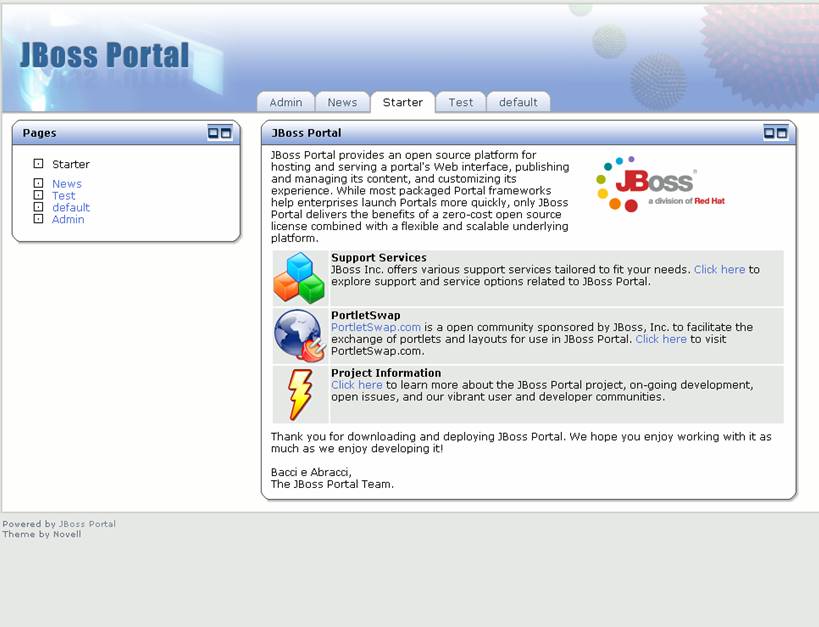The image size is (819, 627).
Task: Maximize the JBoss Portal content portlet
Action: tap(782, 133)
